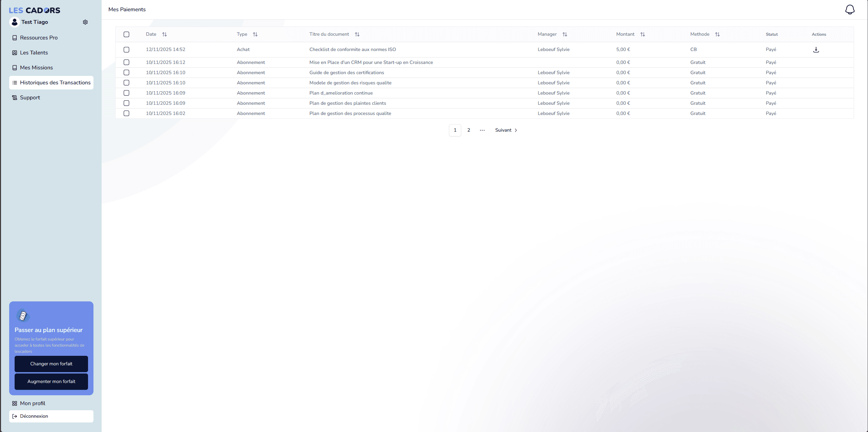Open Mes Missions page
Viewport: 868px width, 432px height.
click(51, 68)
